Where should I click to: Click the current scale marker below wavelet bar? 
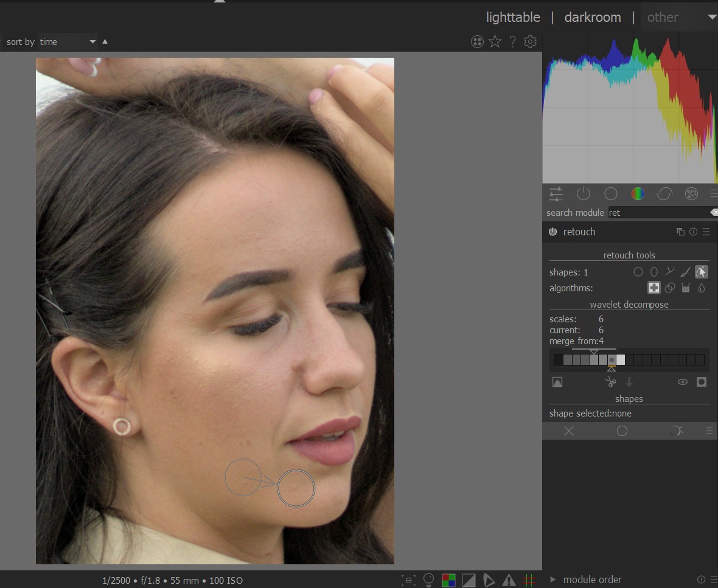(x=612, y=368)
